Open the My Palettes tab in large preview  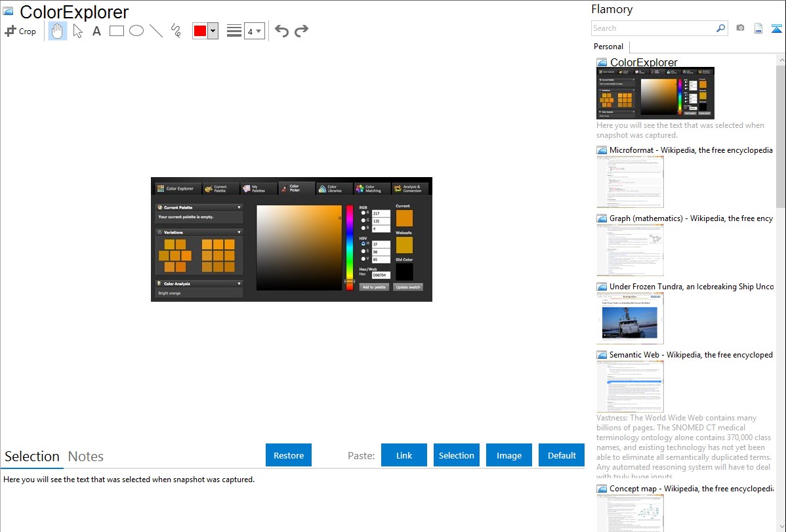click(x=258, y=188)
